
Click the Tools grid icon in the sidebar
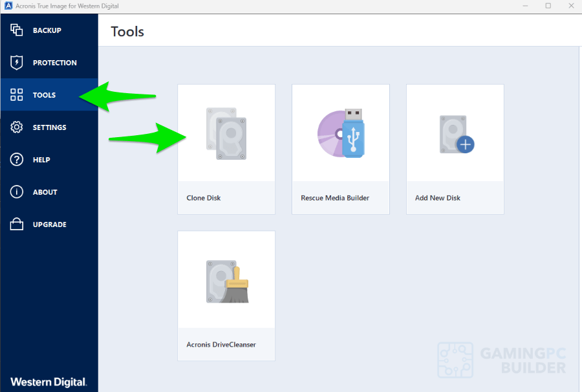click(16, 94)
